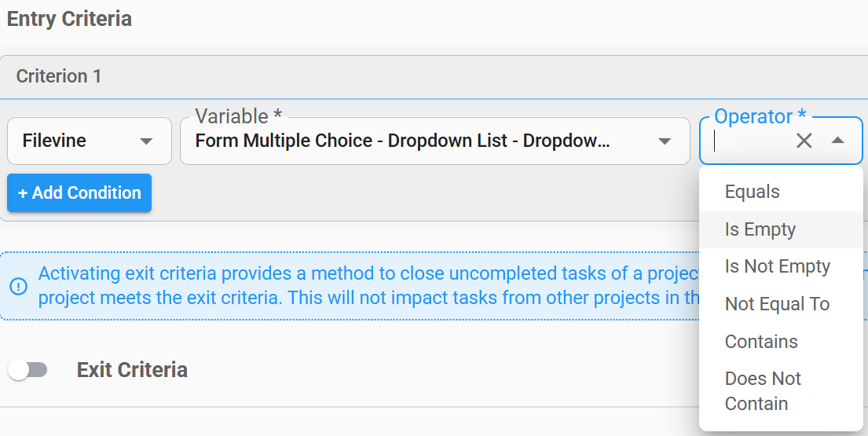Select Does Not Contain from the operator list
This screenshot has height=436, width=868.
pos(762,390)
